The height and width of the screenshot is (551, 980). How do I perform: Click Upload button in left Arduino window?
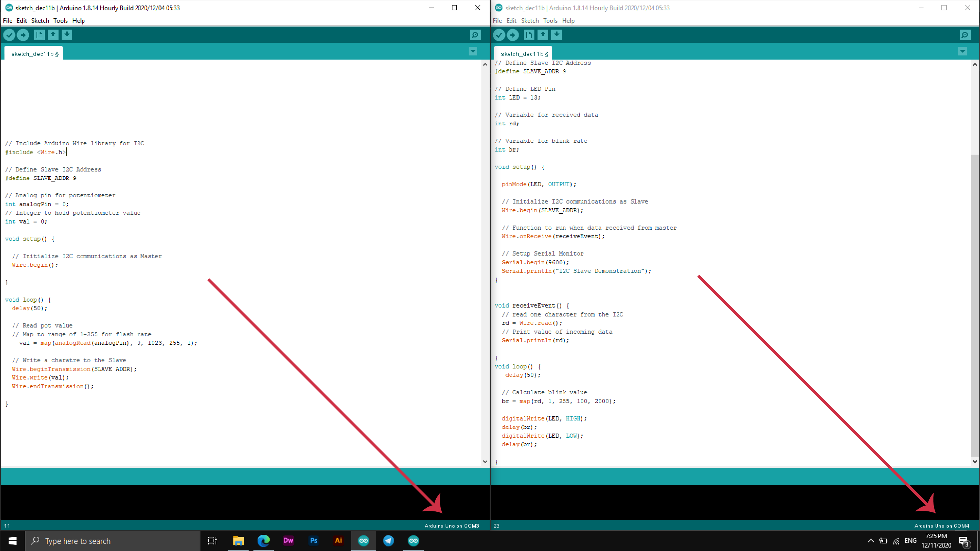(23, 35)
